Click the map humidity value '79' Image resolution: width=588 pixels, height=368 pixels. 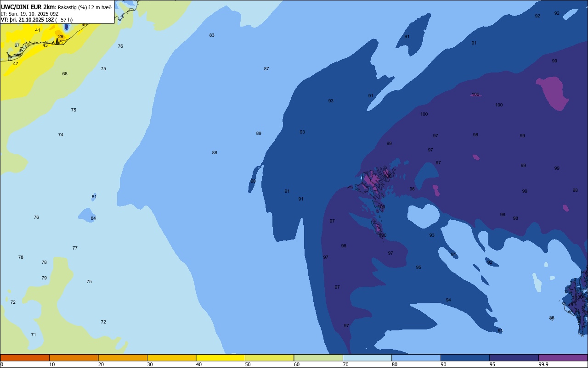44,278
